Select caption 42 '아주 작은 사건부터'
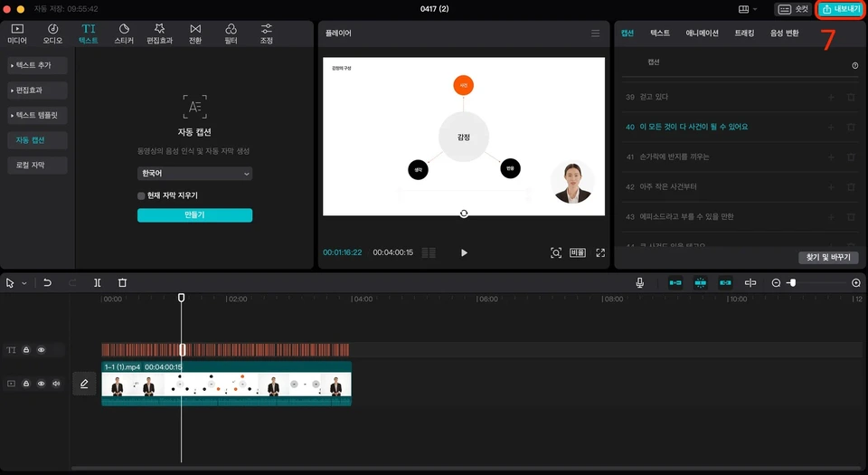The image size is (868, 475). click(x=668, y=187)
